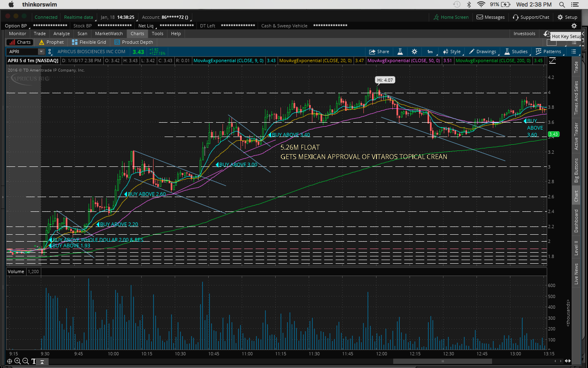Viewport: 588px width, 368px height.
Task: Open the Product Depth subtab
Action: click(134, 42)
